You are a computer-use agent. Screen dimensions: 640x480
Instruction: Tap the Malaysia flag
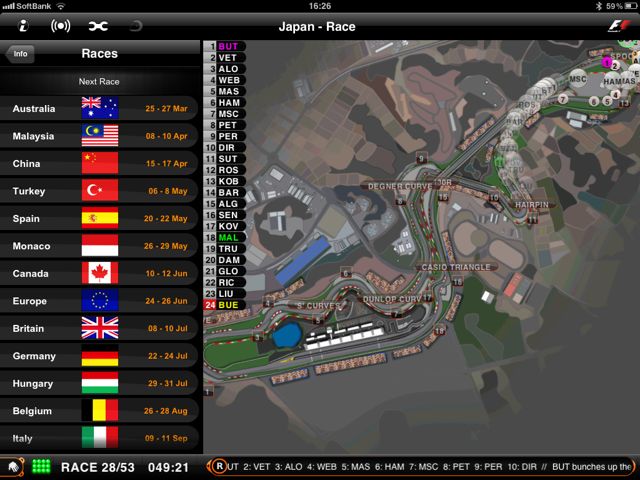tap(100, 136)
